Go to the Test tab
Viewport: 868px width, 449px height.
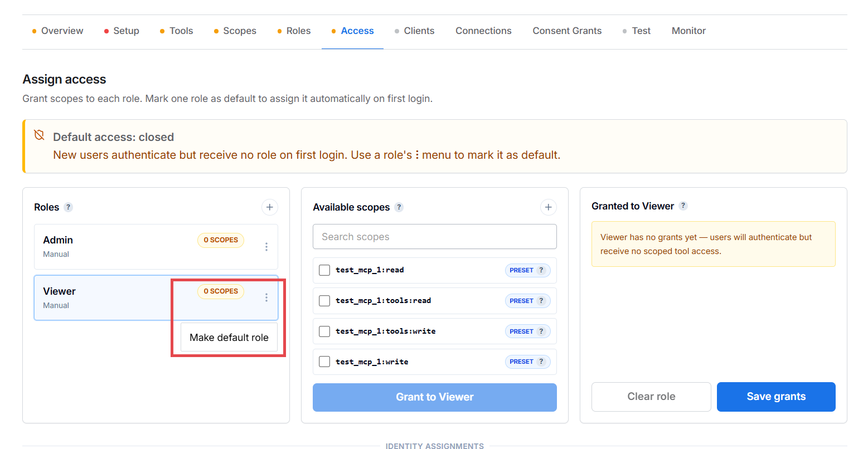click(x=637, y=31)
